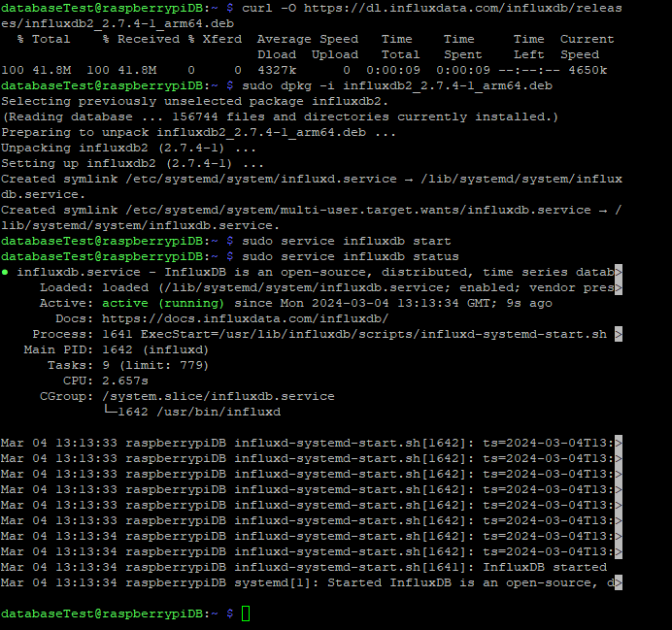Open the docs.influxdata.com/influxdb Docs link
672x630 pixels.
(245, 318)
